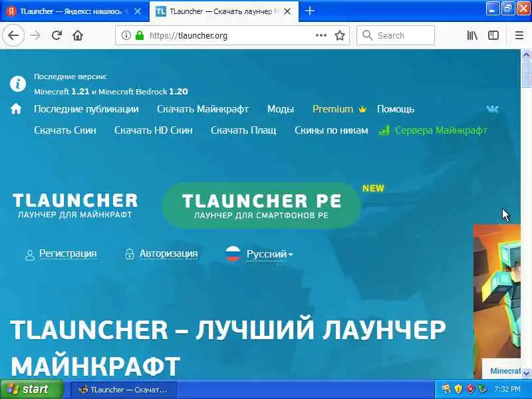Image resolution: width=532 pixels, height=399 pixels.
Task: Open the VK social network icon
Action: pos(492,109)
